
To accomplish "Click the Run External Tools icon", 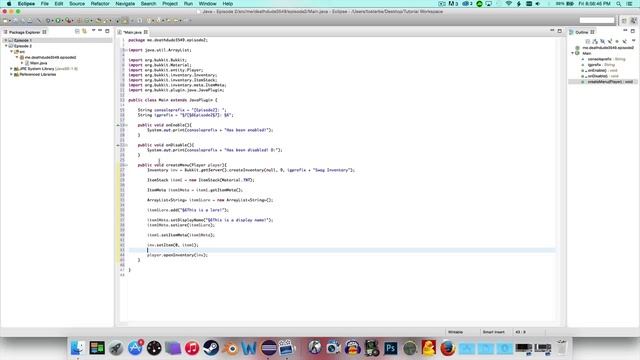I will 68,20.
